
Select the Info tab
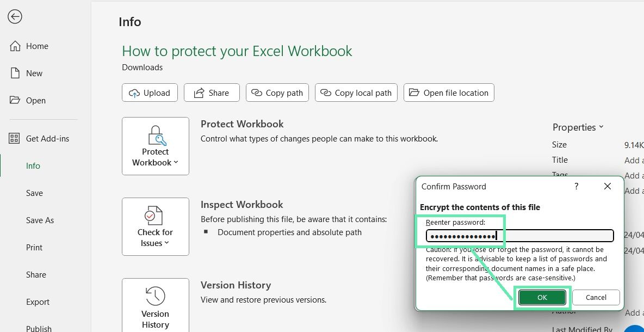pyautogui.click(x=33, y=165)
